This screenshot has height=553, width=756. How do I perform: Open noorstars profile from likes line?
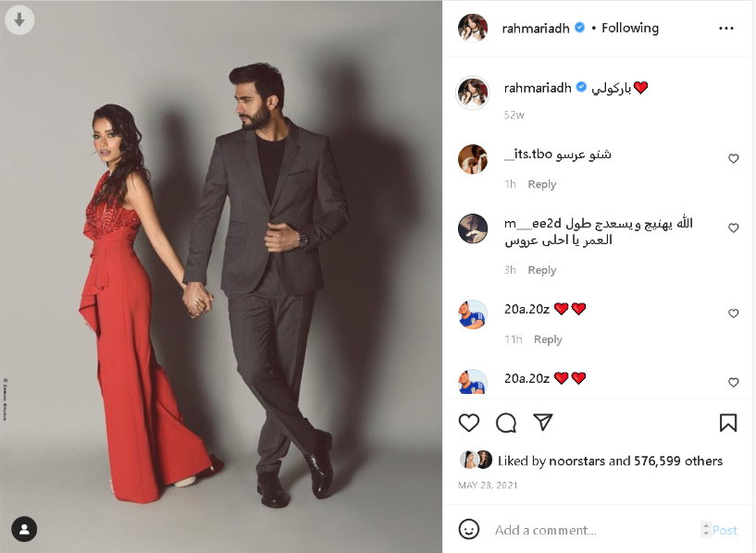point(576,461)
